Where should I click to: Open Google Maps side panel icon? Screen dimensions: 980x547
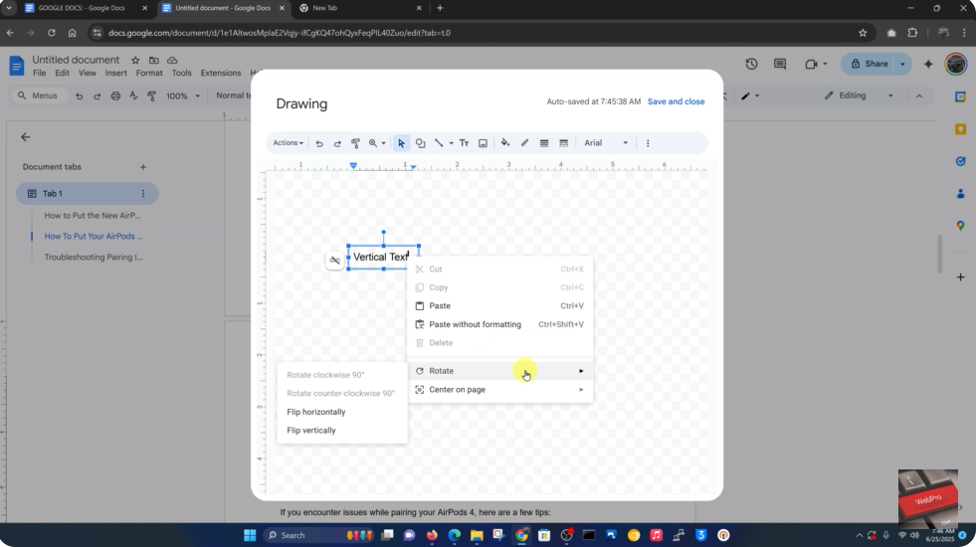pyautogui.click(x=961, y=226)
